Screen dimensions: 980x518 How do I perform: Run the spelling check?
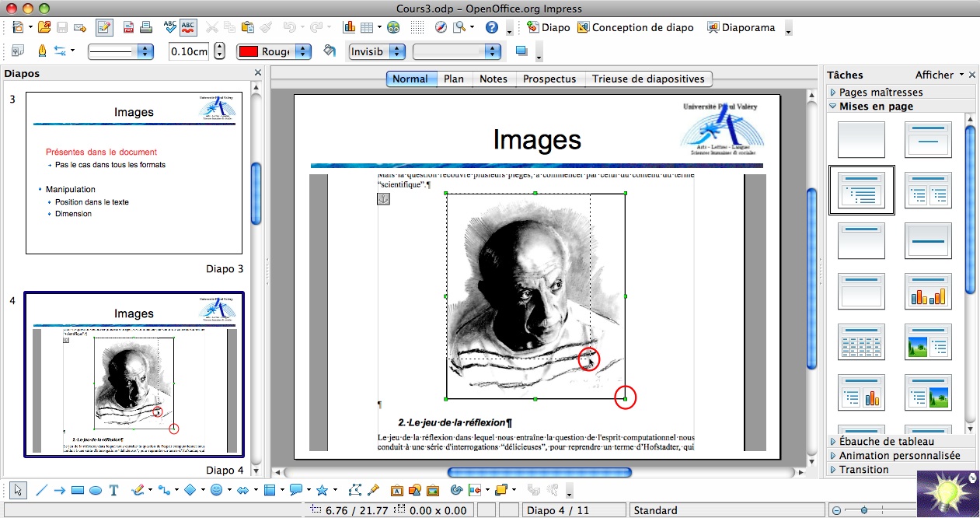(170, 28)
